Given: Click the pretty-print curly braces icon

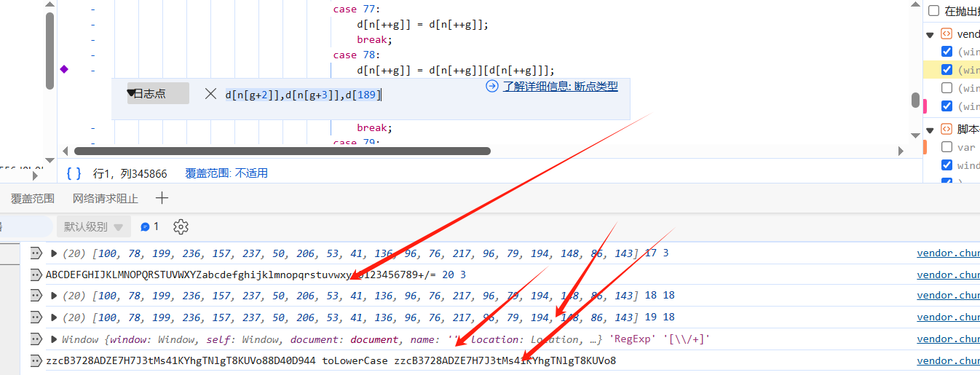Looking at the screenshot, I should pos(74,173).
